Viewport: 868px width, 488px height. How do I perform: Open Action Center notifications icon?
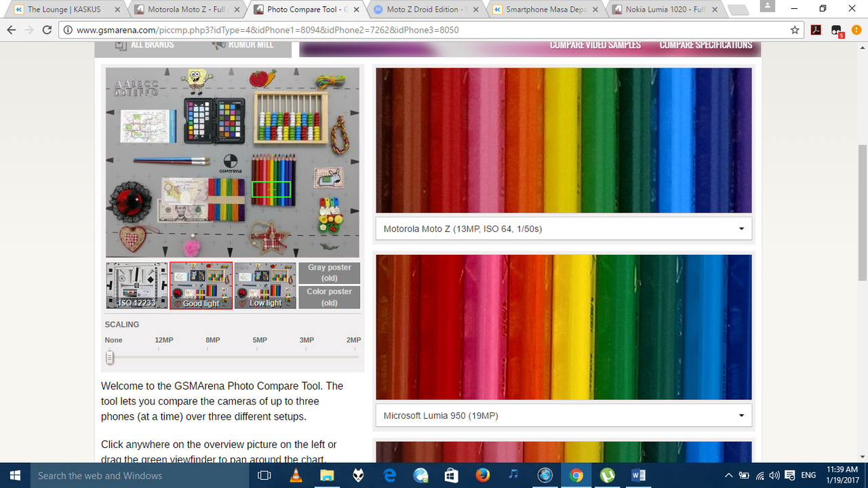[x=790, y=476]
